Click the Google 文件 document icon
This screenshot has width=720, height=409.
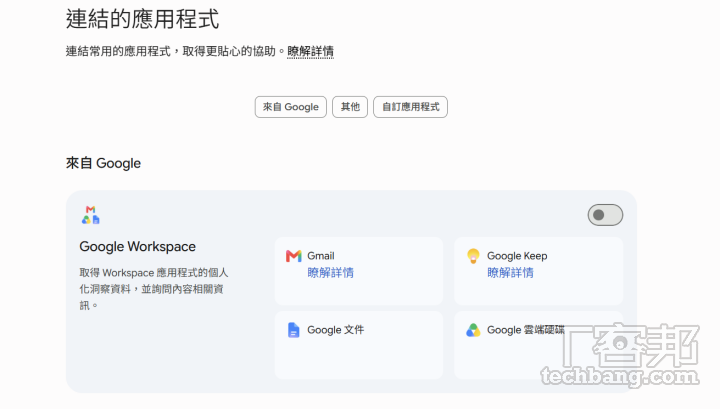coord(293,330)
